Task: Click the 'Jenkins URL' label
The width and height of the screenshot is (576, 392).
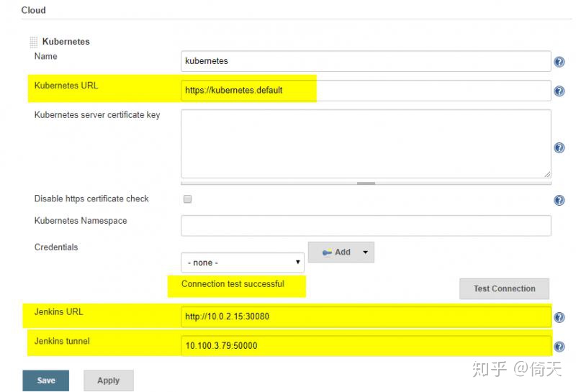Action: (x=58, y=311)
